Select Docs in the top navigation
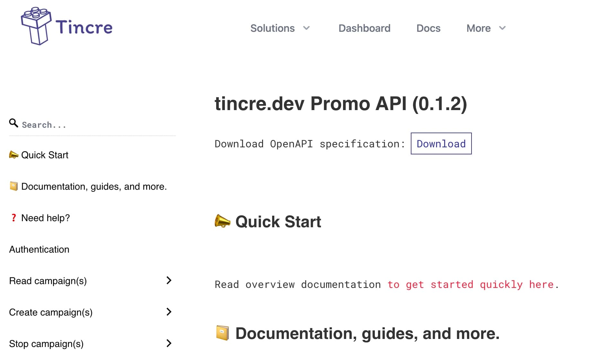 [x=428, y=28]
